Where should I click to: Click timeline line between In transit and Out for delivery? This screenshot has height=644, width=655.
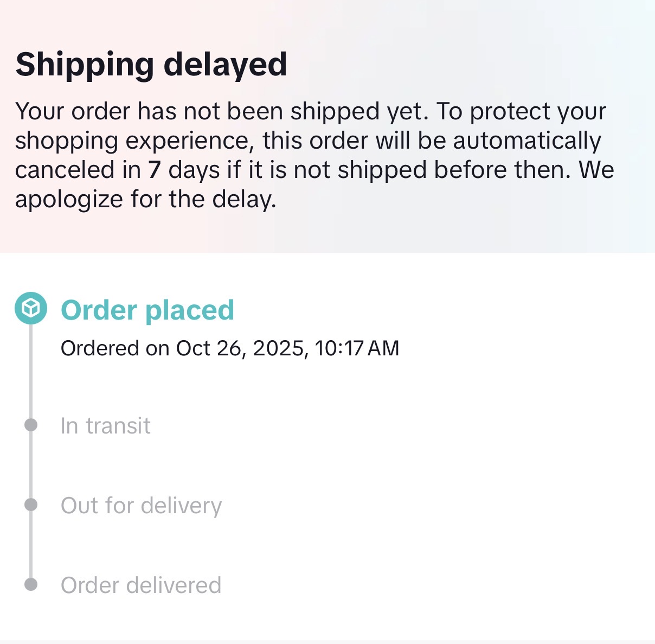point(31,465)
